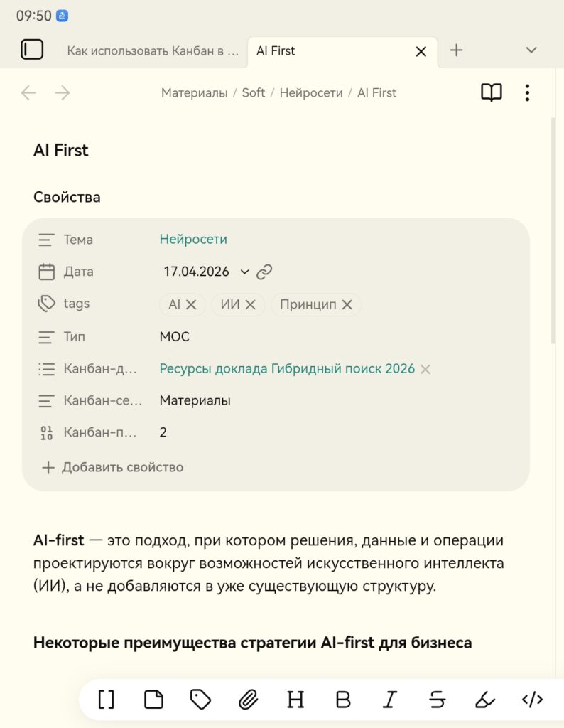Apply italic formatting from the toolbar

click(390, 700)
